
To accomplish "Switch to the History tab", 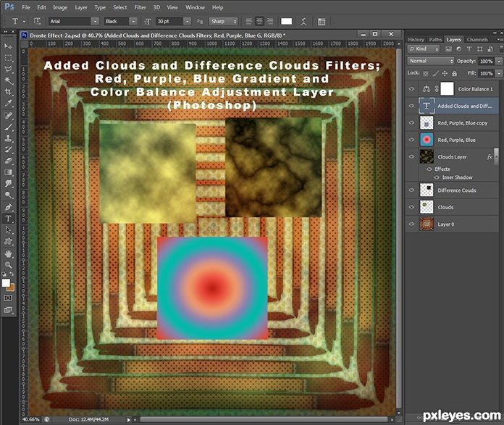I will tap(416, 40).
